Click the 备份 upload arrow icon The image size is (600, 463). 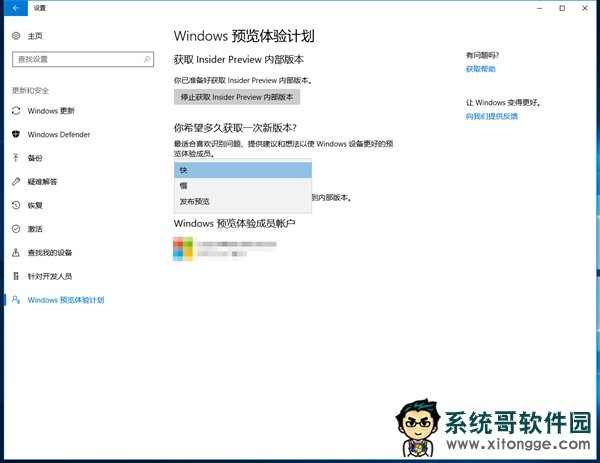point(16,158)
